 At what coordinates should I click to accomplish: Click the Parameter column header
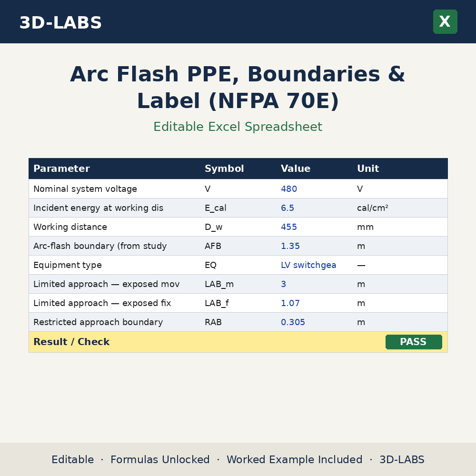61,169
